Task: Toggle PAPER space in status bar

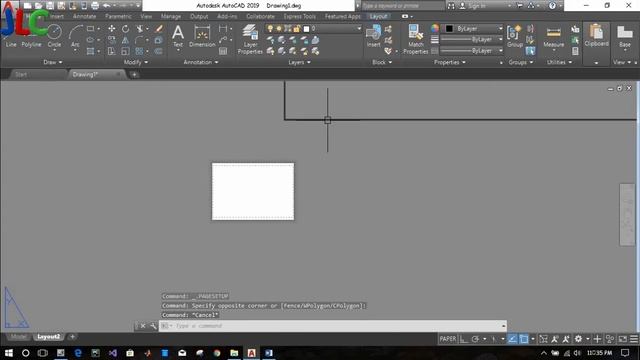Action: 448,339
